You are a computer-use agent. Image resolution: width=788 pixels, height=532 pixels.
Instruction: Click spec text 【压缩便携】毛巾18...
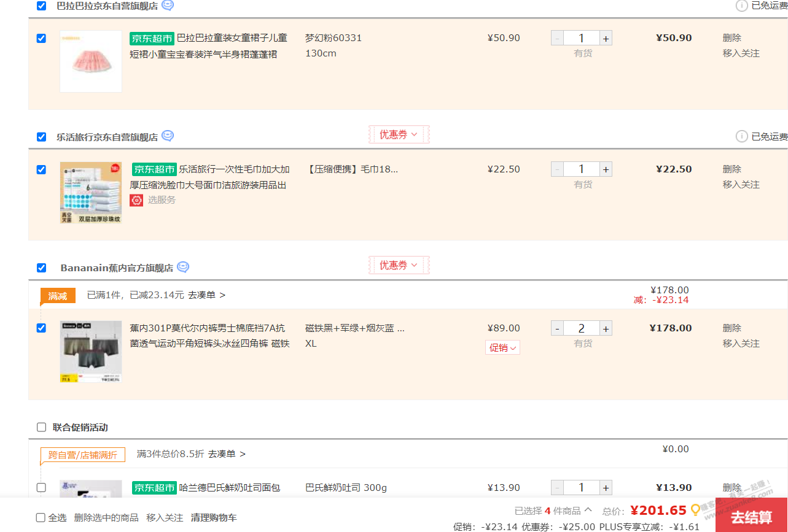(351, 169)
